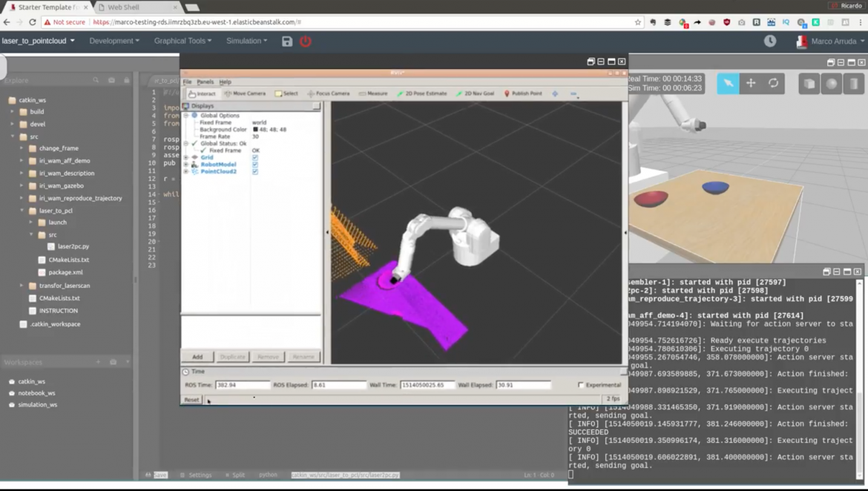Screen dimensions: 868x491
Task: Click the blue crosshair add-tool icon in RViz
Action: coord(555,93)
